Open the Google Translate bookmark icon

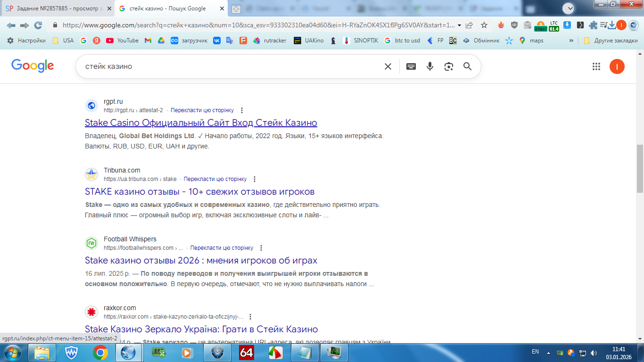point(230,41)
